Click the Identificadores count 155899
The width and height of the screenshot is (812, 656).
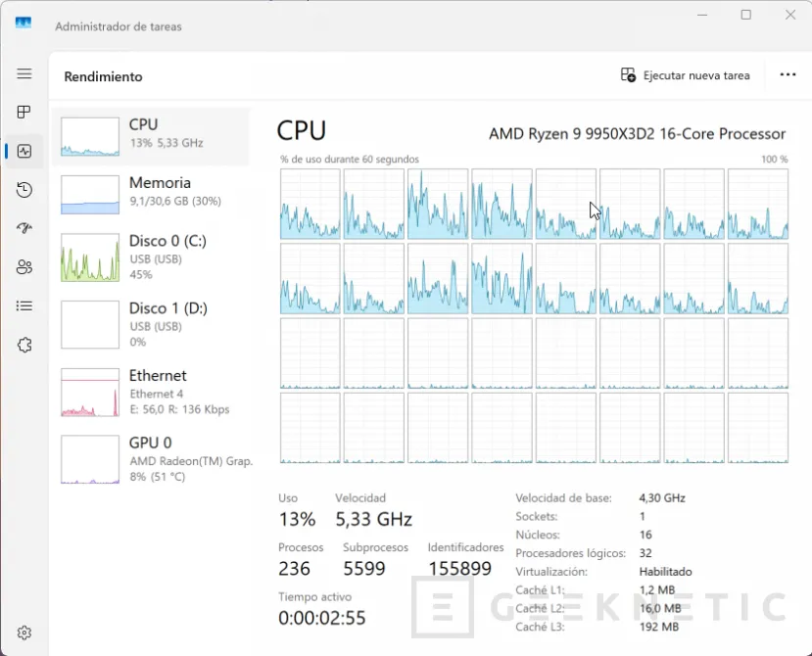[459, 569]
